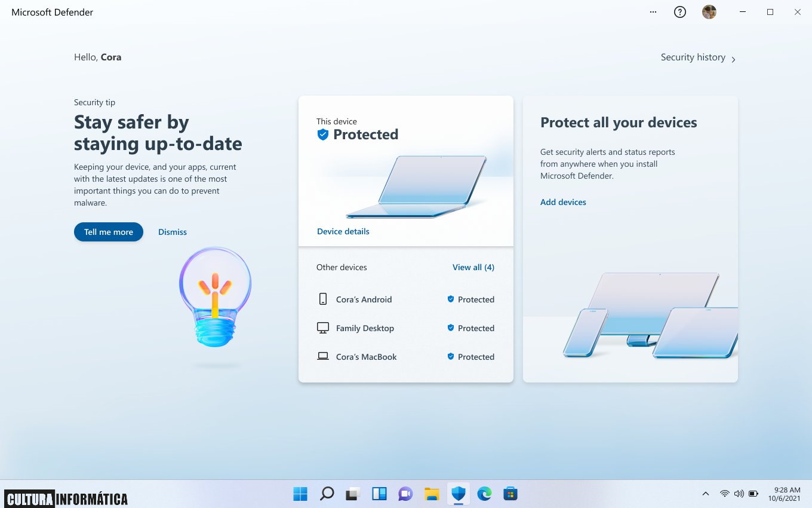Click Stay safer by staying up-to-date heading
This screenshot has width=812, height=508.
(158, 133)
